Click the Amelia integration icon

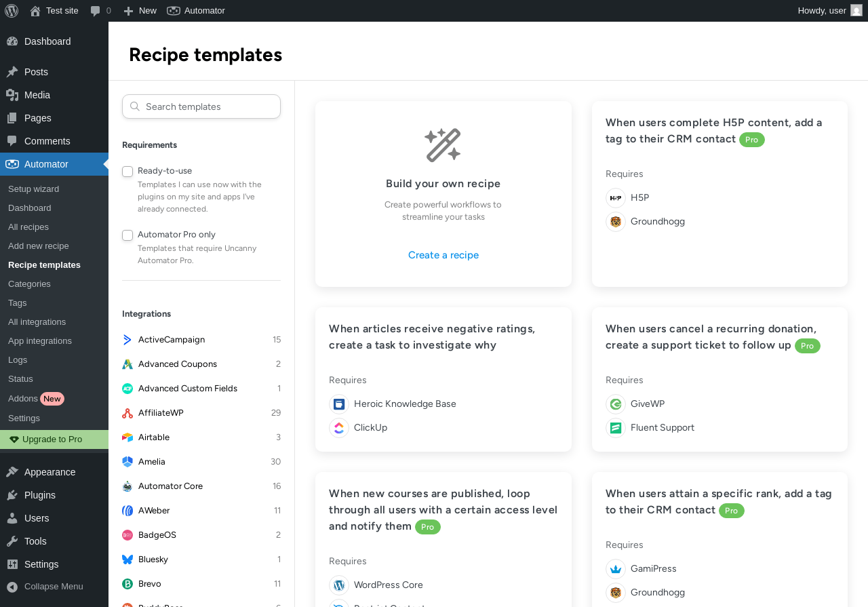pos(127,462)
